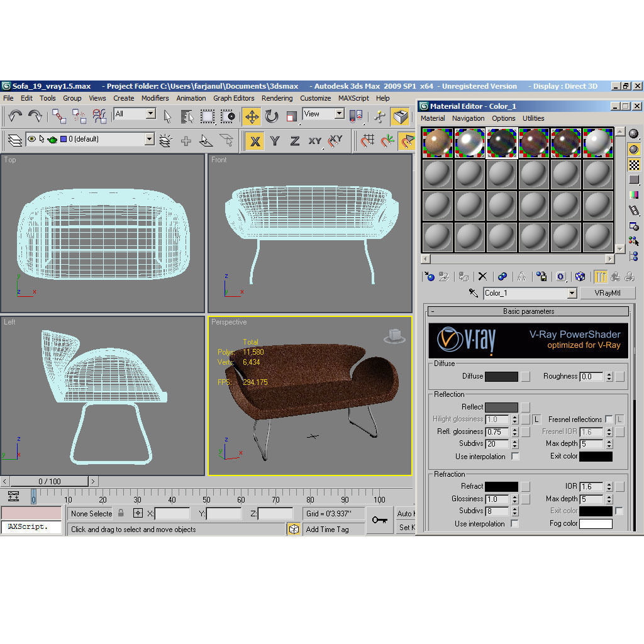
Task: Select the Select and Link tool
Action: 59,116
